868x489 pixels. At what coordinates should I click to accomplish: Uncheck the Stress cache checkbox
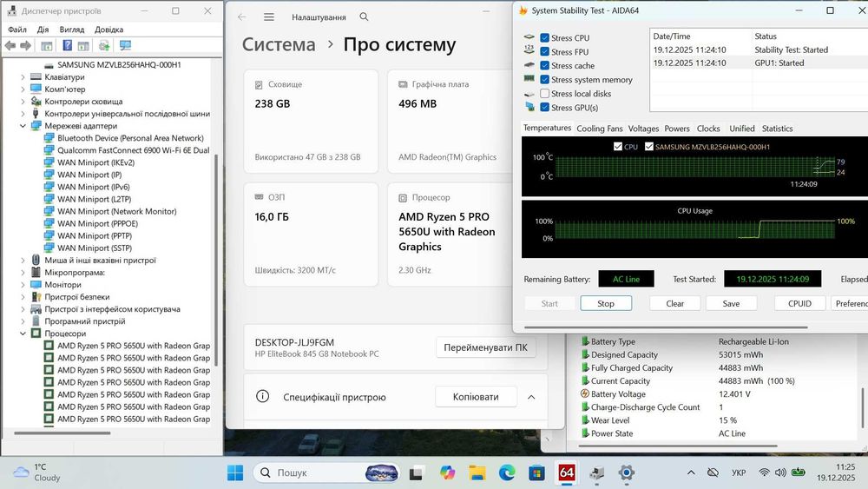(x=545, y=65)
